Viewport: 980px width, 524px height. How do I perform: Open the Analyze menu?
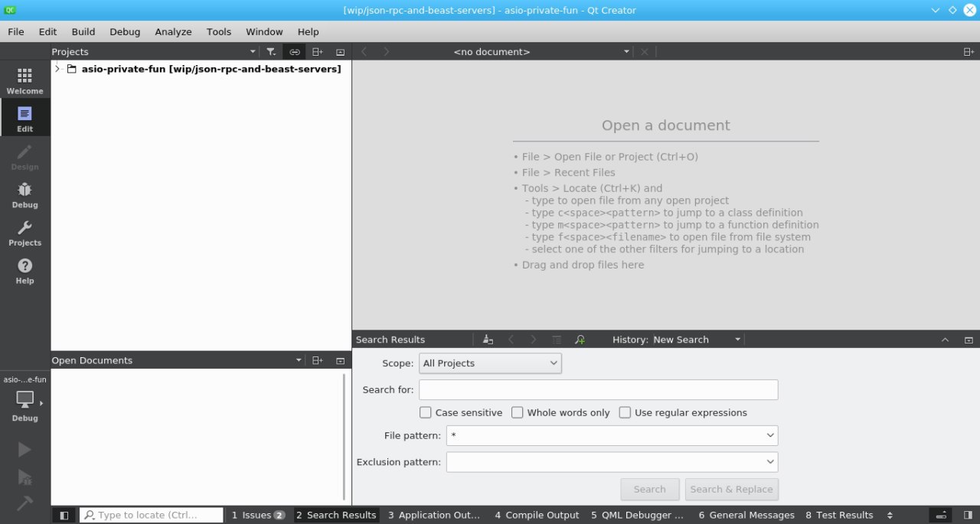pos(173,31)
